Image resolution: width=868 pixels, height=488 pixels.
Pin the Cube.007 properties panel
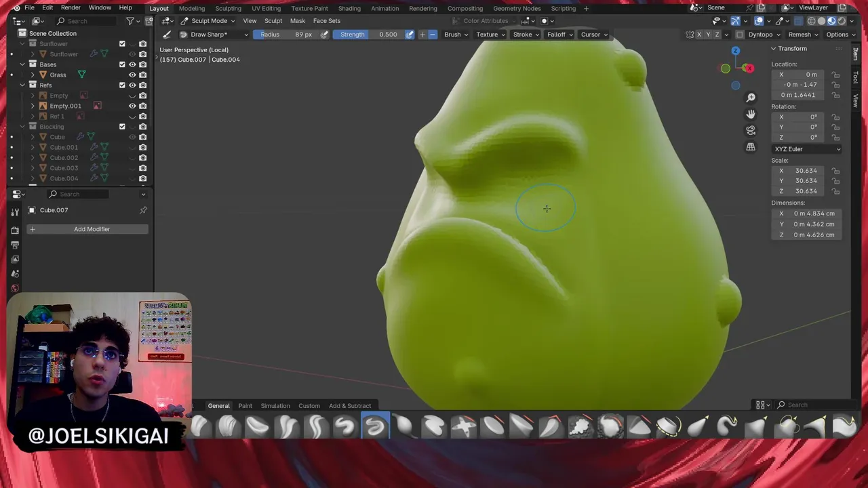[x=143, y=210]
